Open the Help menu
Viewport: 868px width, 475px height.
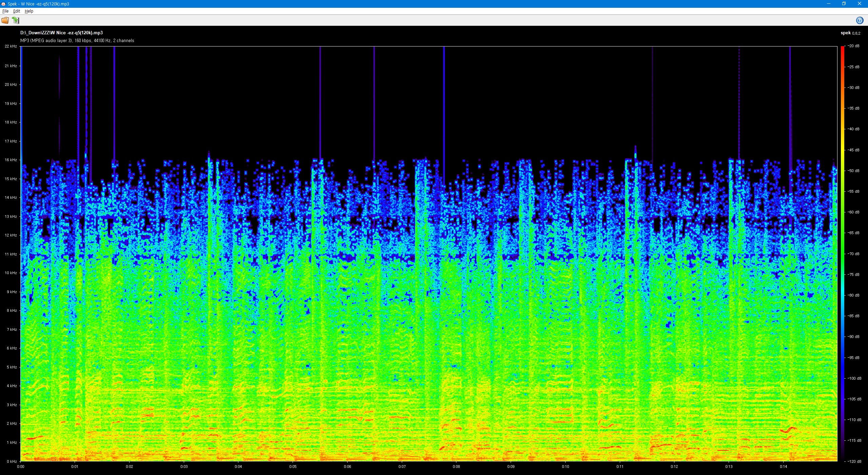29,11
